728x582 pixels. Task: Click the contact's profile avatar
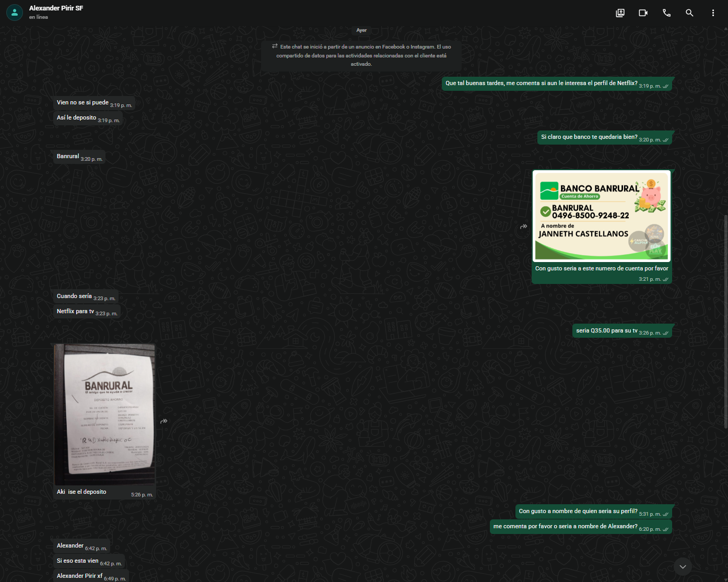click(15, 13)
